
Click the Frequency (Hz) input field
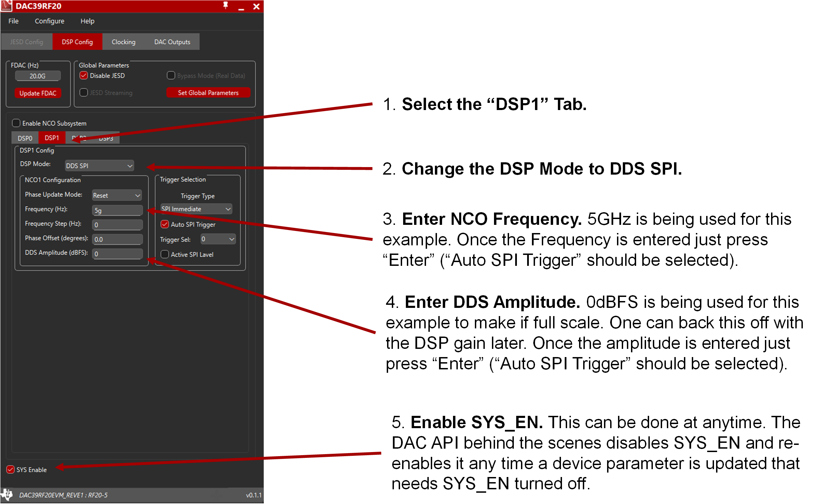click(117, 210)
